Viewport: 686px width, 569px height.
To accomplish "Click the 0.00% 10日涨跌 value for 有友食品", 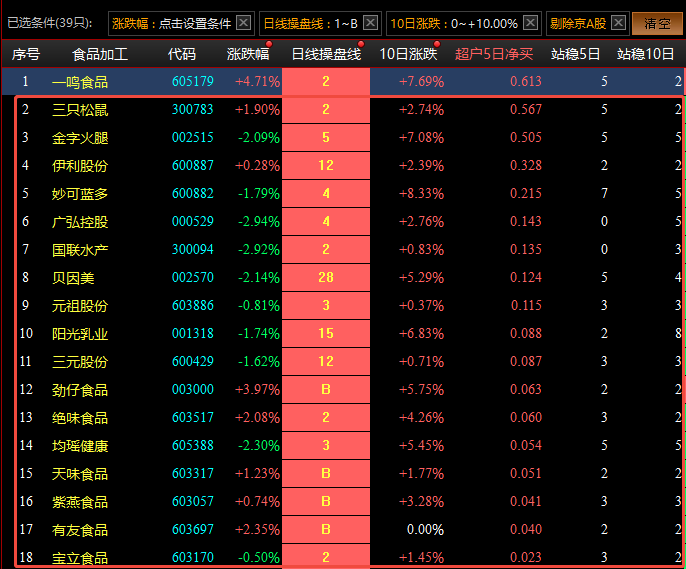I will click(425, 529).
